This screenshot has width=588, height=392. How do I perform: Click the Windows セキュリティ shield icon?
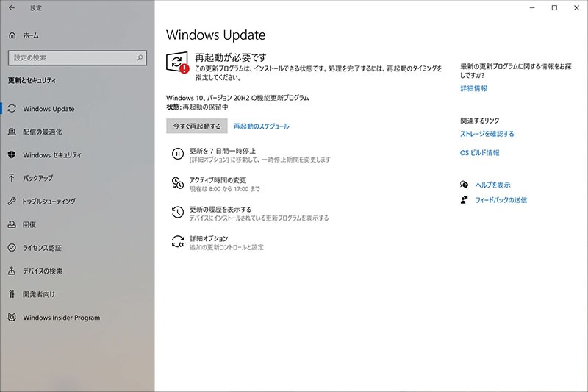(x=12, y=154)
